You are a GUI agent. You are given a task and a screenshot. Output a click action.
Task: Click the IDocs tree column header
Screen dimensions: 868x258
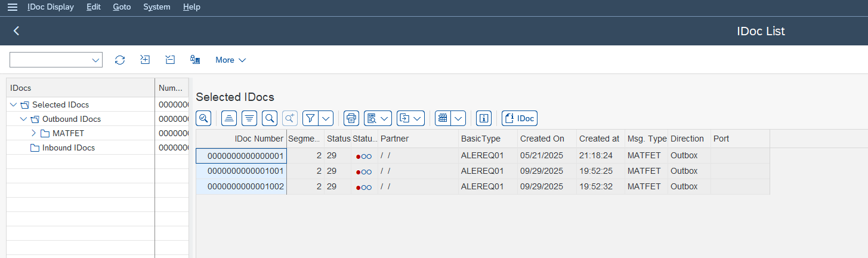point(80,88)
